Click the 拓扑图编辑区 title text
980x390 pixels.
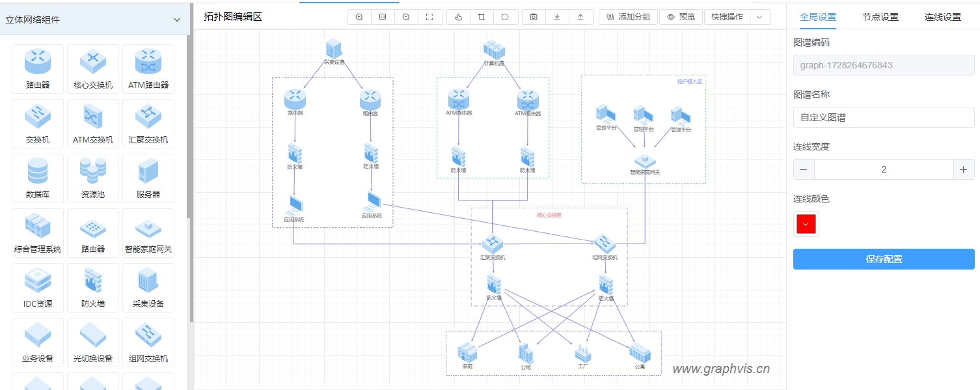(233, 17)
